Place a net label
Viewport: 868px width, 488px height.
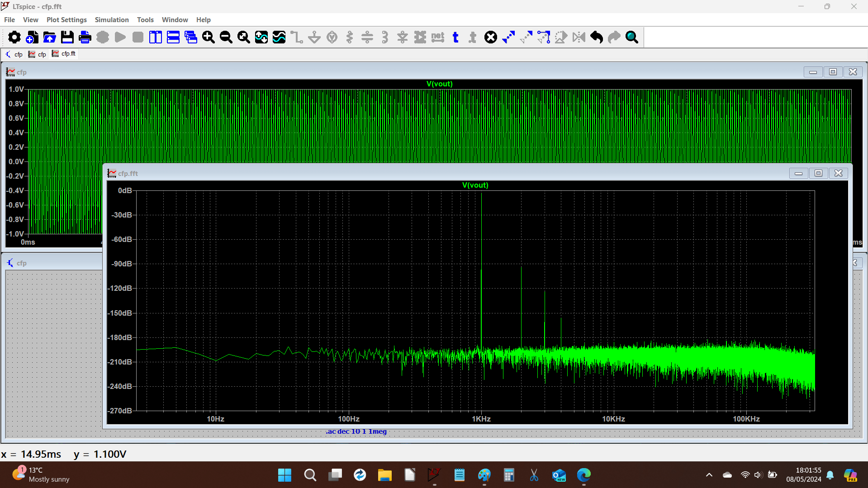[438, 37]
